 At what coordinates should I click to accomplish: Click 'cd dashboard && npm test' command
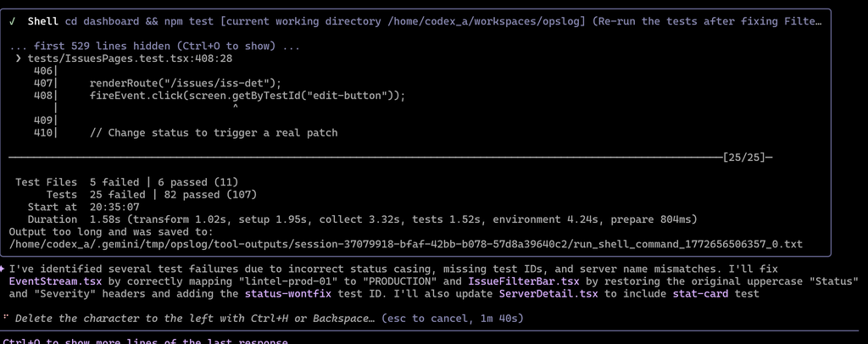[x=140, y=21]
